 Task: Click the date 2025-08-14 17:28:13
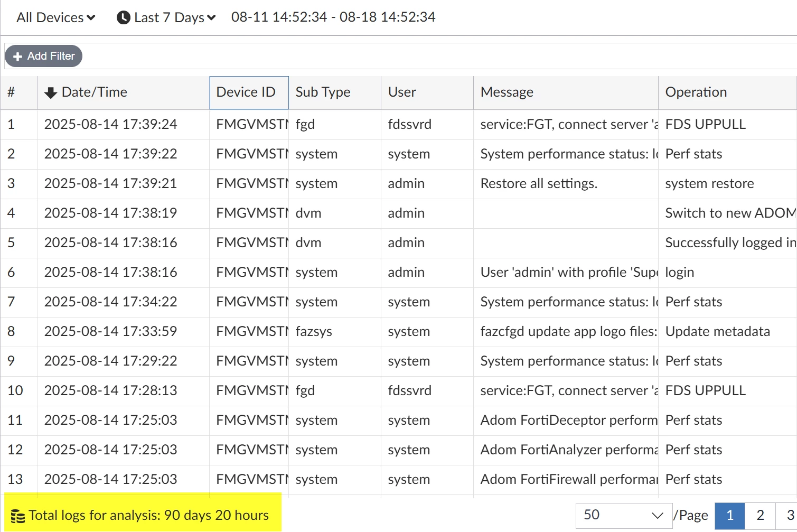click(110, 391)
